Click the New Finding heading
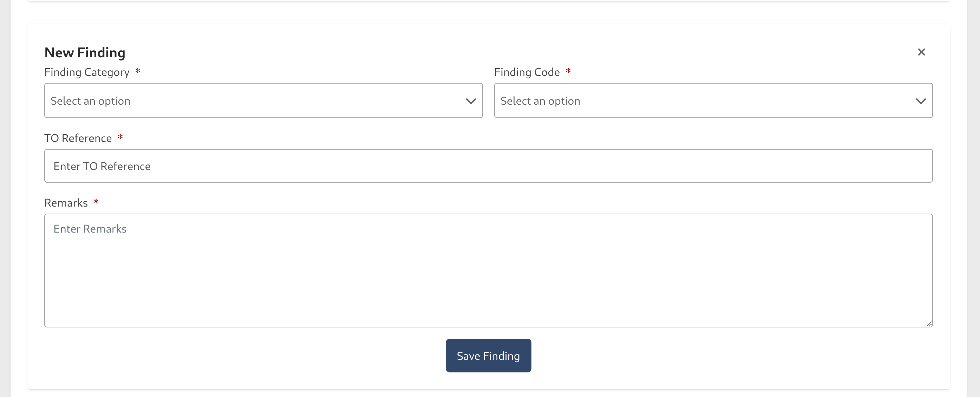 [x=85, y=53]
